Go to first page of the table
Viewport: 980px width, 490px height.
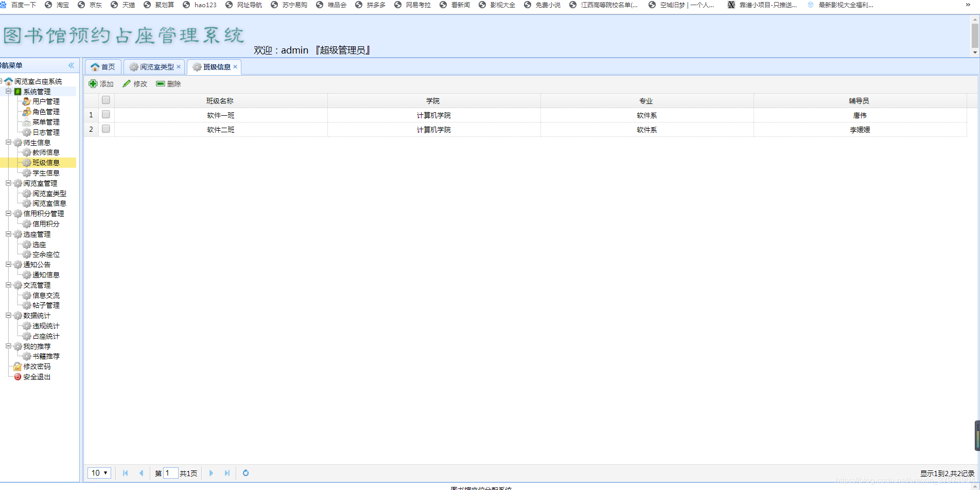coord(125,473)
